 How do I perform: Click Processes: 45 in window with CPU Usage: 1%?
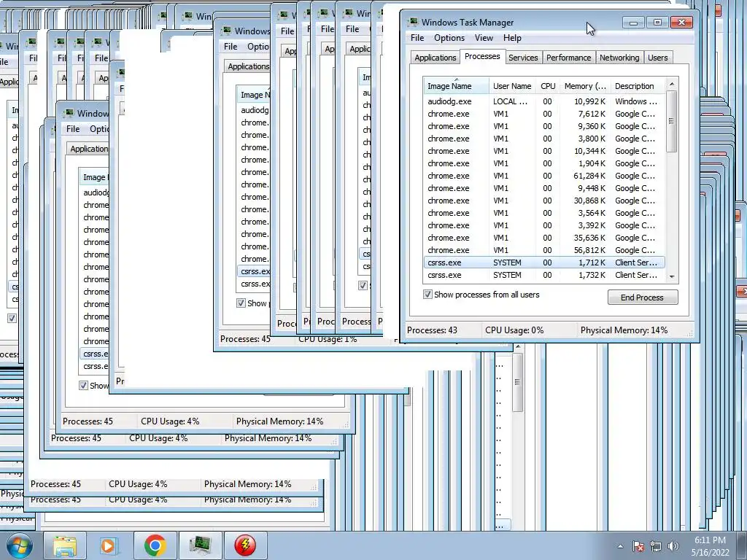click(x=245, y=339)
